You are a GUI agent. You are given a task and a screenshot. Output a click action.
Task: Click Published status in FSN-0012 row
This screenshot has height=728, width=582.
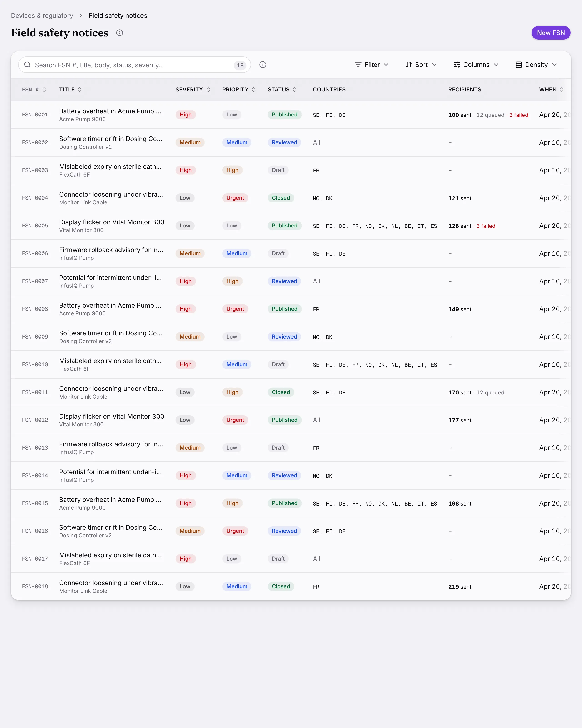(284, 420)
